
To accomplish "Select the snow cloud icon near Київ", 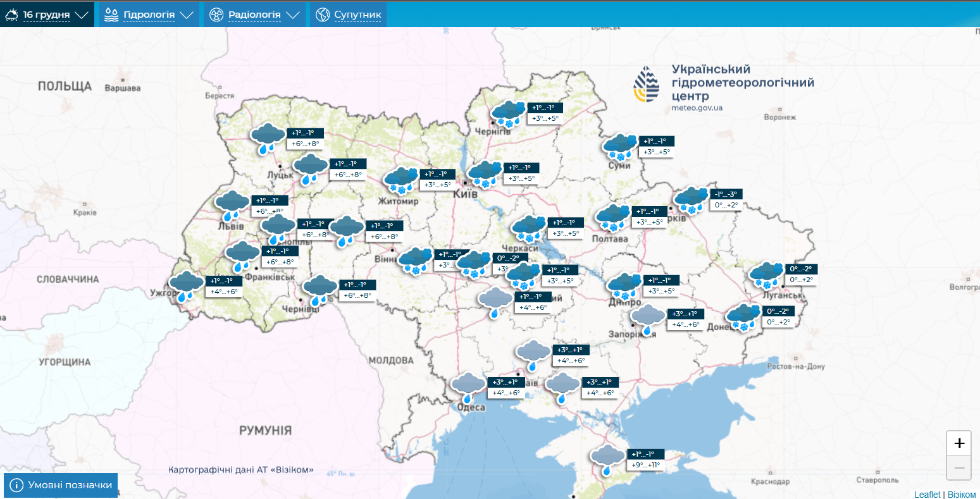I will (x=485, y=174).
